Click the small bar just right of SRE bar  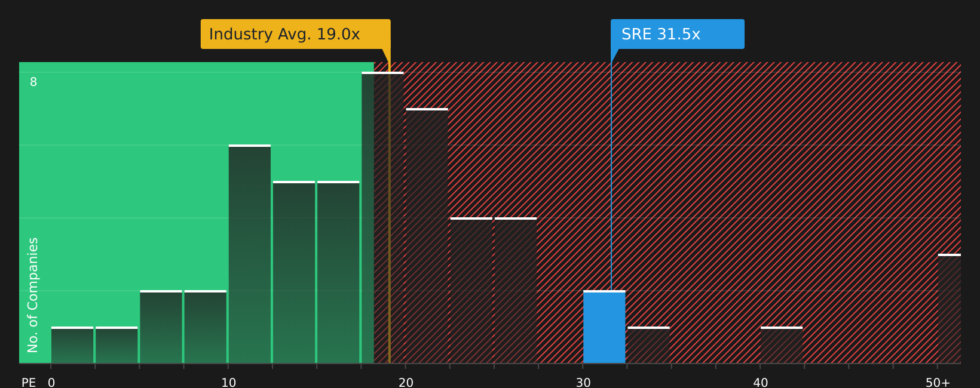pos(648,346)
